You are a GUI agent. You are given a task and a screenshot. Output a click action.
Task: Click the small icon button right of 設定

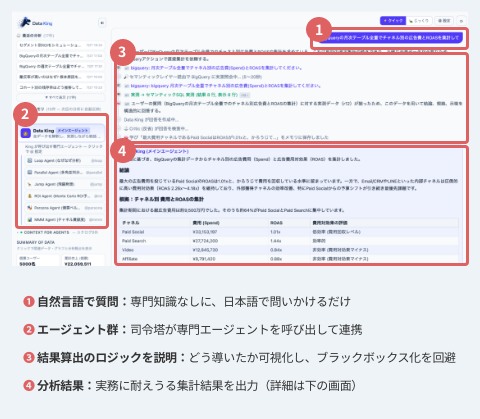(x=461, y=21)
